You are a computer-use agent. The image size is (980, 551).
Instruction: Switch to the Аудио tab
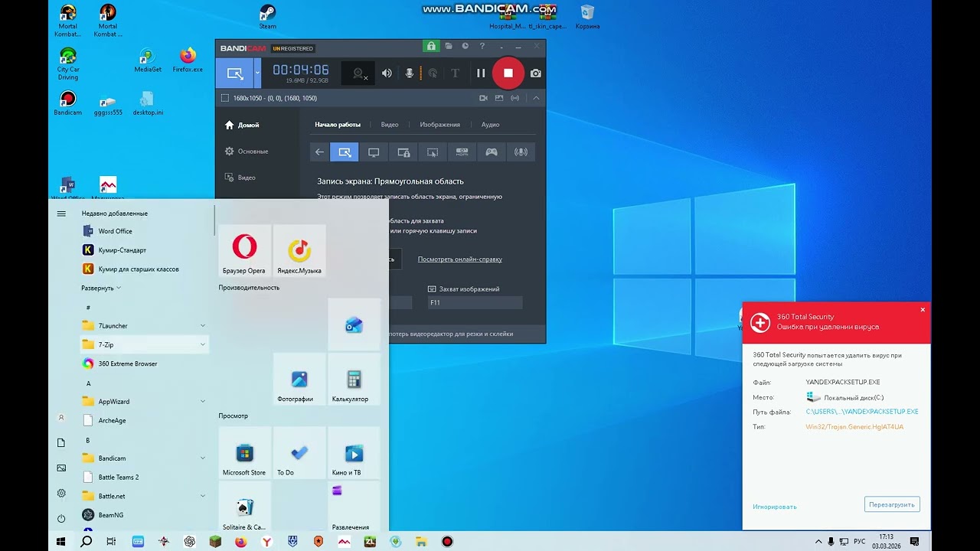point(490,125)
